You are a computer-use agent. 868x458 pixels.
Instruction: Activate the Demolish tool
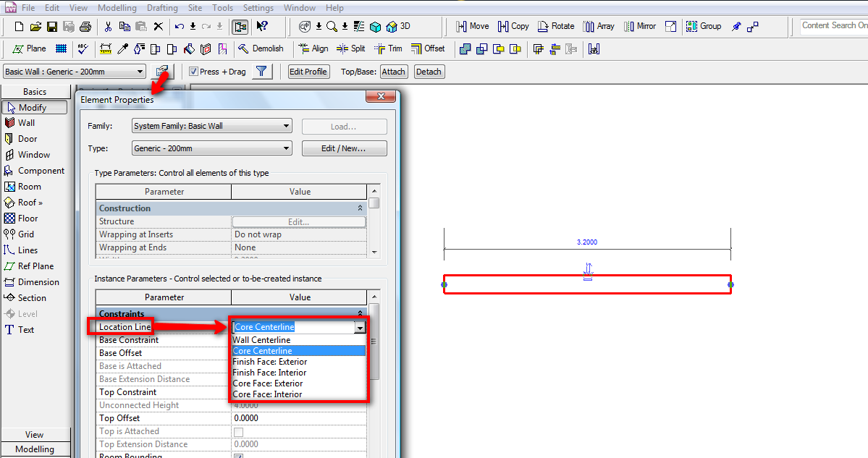pyautogui.click(x=261, y=48)
